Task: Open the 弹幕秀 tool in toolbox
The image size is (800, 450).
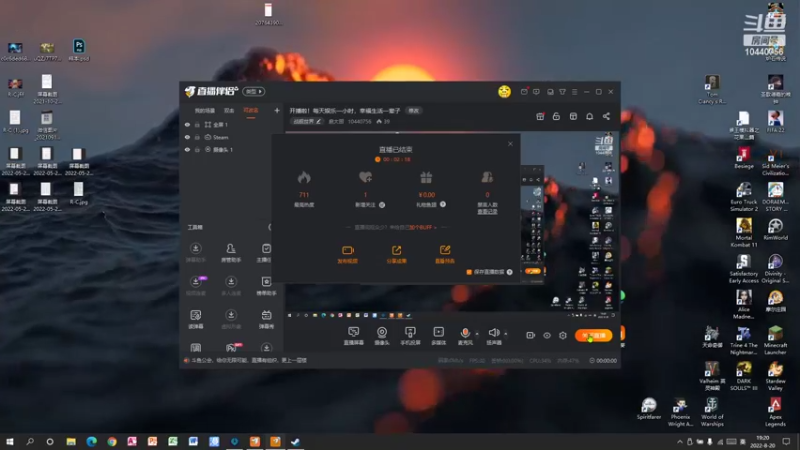Action: pos(266,319)
